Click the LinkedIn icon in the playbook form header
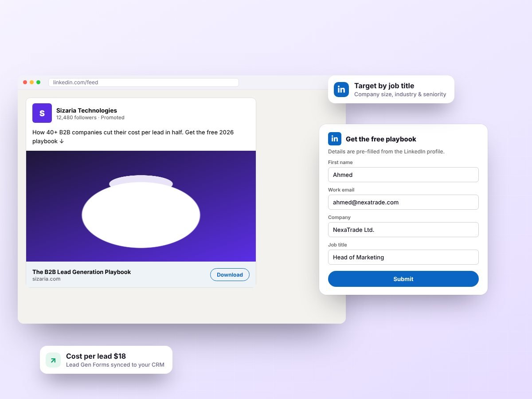The image size is (532, 399). [335, 139]
